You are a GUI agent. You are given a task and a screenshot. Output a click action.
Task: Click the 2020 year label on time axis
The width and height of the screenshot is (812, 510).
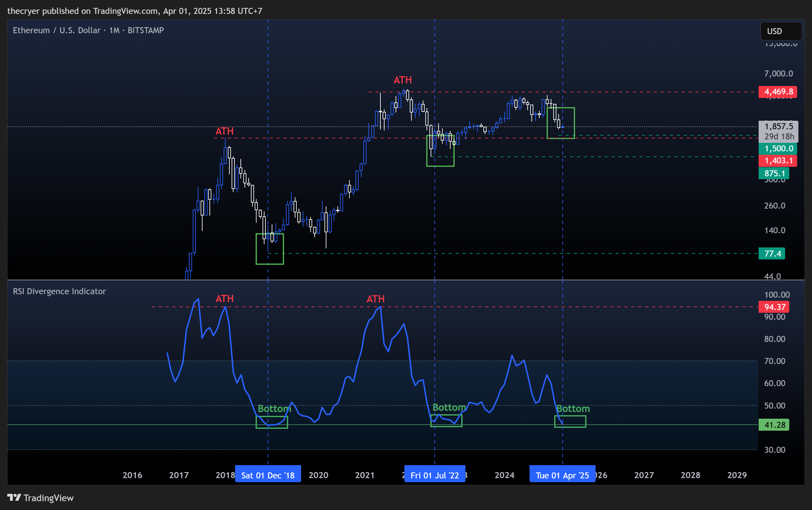pos(318,475)
